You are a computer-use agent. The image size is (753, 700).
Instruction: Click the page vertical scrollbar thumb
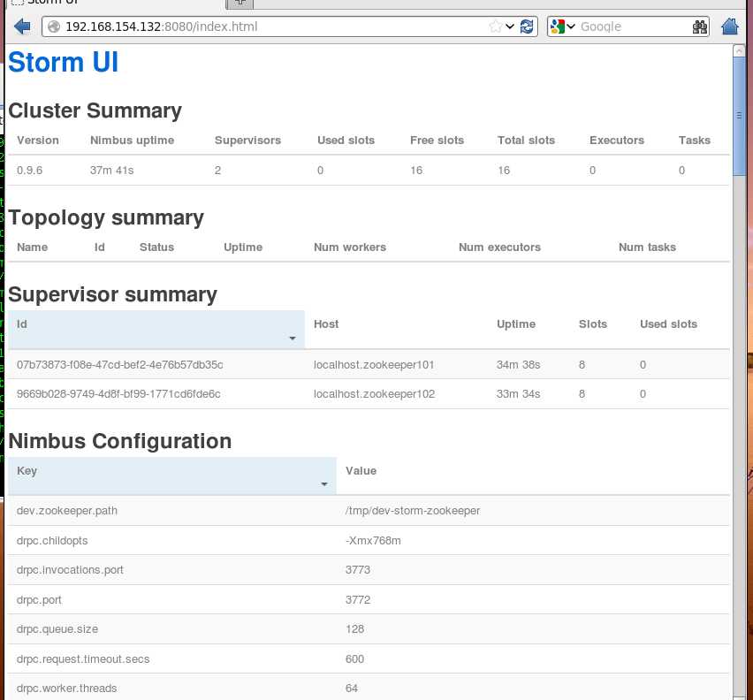(x=739, y=116)
